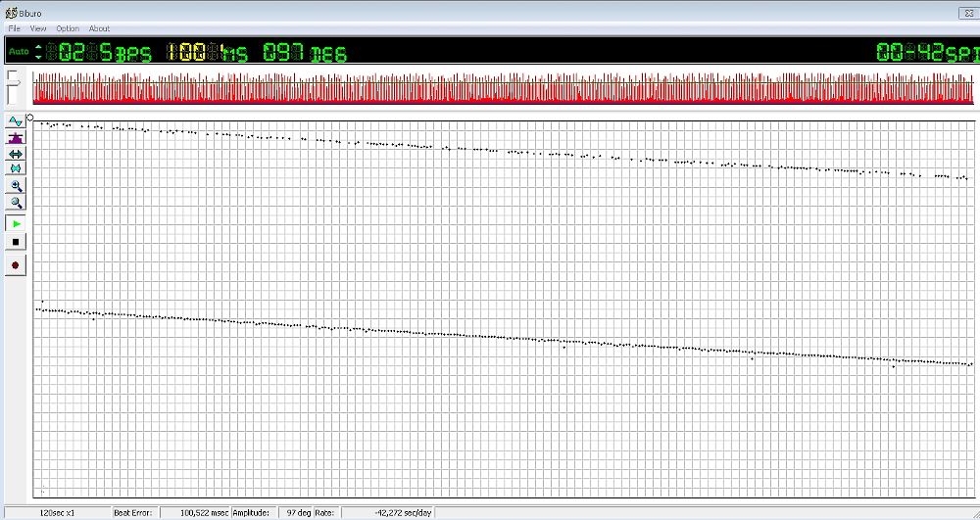The image size is (980, 520).
Task: Click the upper magnifier zoom icon
Action: [x=16, y=186]
